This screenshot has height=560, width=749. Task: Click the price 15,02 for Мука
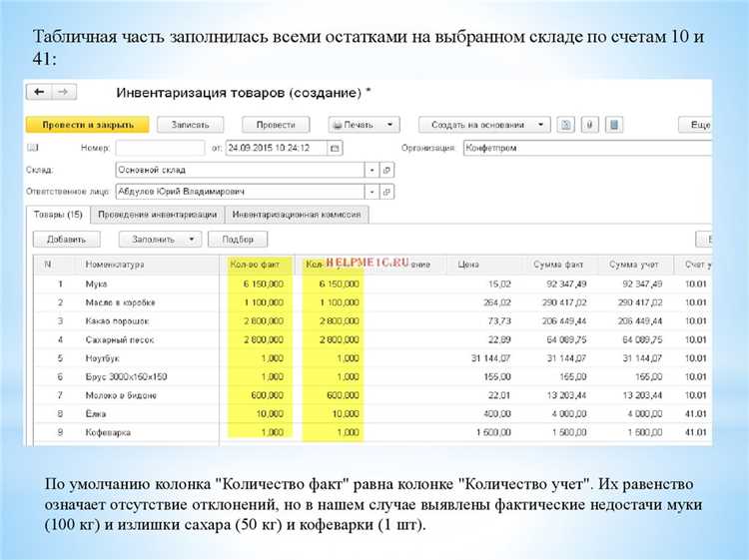499,284
